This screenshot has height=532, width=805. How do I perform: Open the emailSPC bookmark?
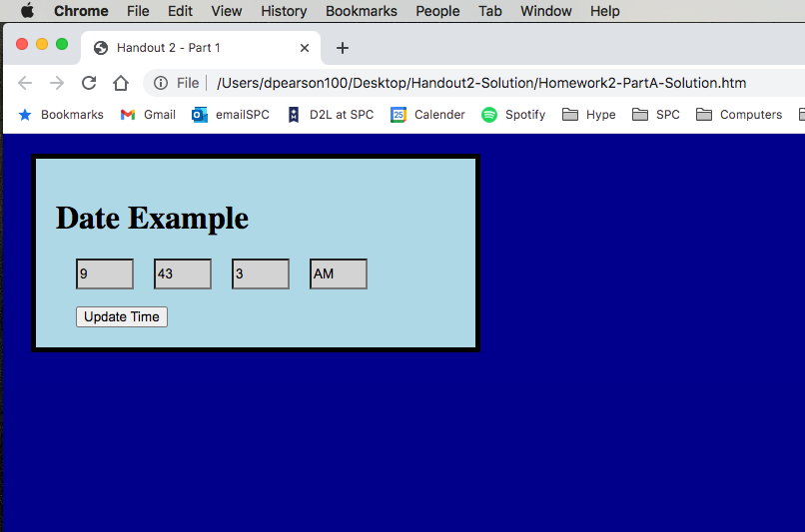(243, 115)
